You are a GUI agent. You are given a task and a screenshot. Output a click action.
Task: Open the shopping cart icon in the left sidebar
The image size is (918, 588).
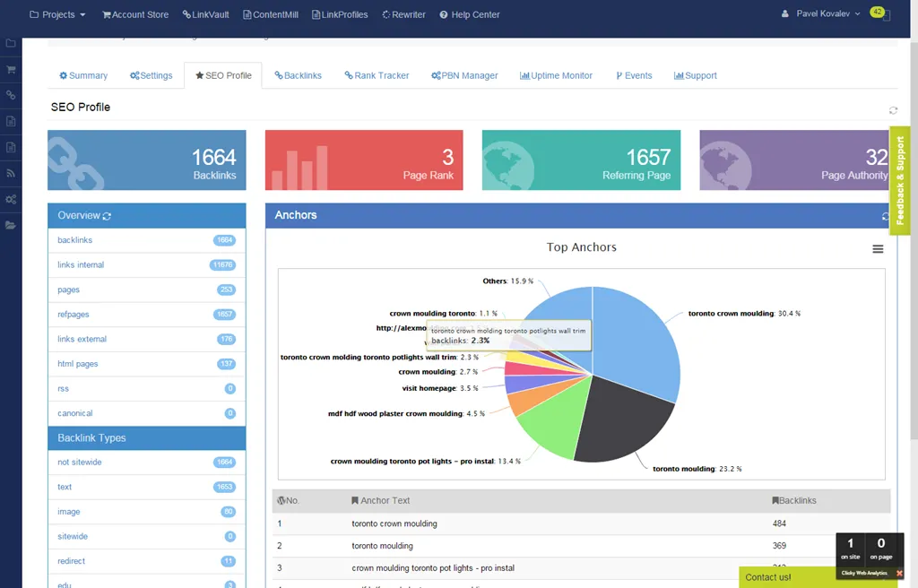click(11, 69)
